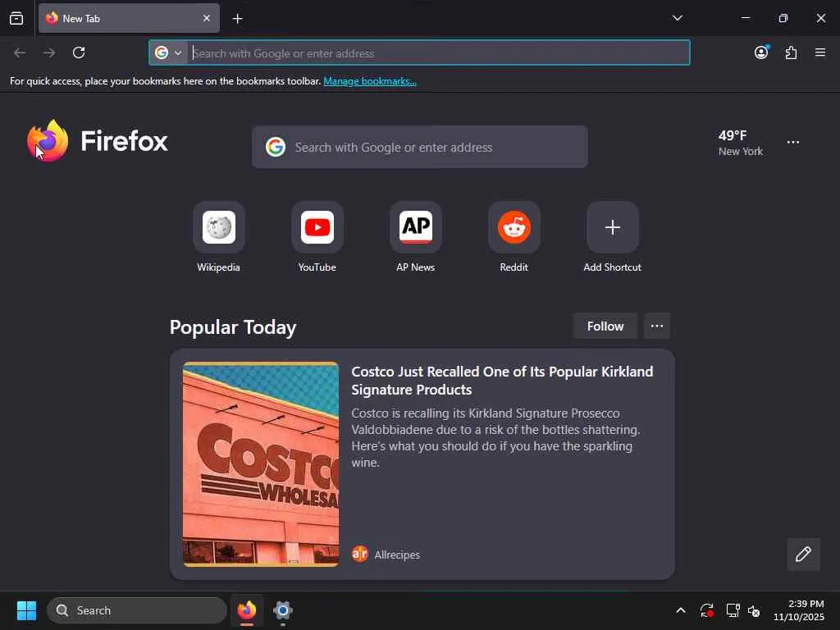Open the 49°F New York weather widget

(x=740, y=143)
